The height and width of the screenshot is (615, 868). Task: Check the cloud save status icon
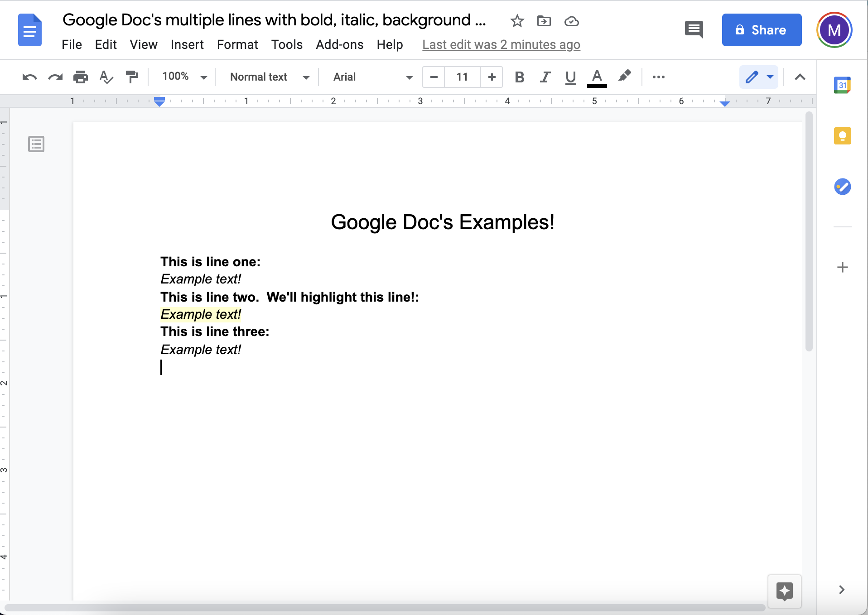(x=572, y=21)
